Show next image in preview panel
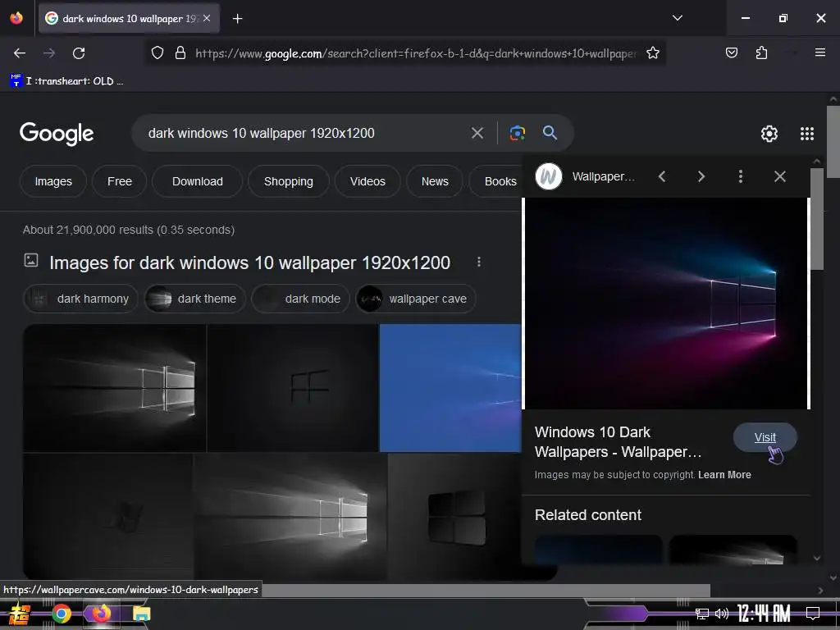This screenshot has width=840, height=630. tap(701, 176)
